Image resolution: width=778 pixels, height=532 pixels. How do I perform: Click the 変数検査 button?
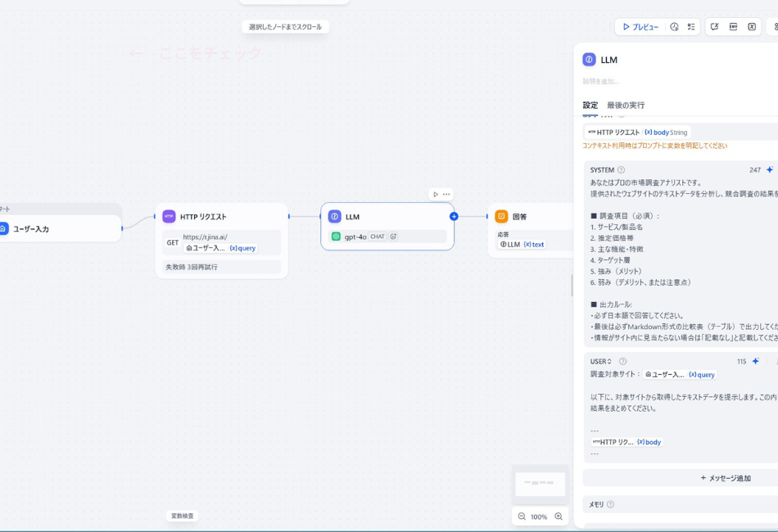pos(182,516)
